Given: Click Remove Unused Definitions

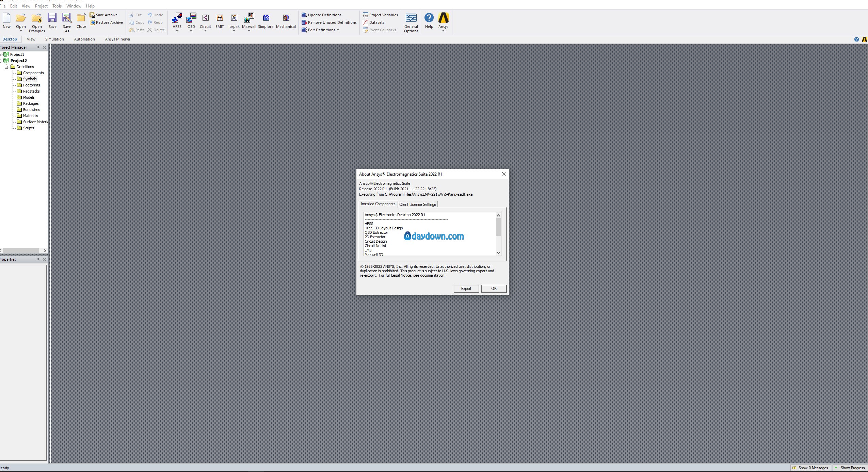Looking at the screenshot, I should 329,22.
